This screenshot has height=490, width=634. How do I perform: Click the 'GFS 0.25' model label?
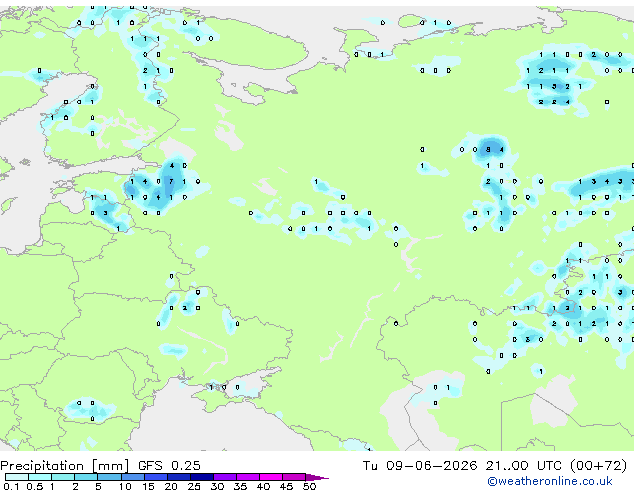pyautogui.click(x=169, y=466)
